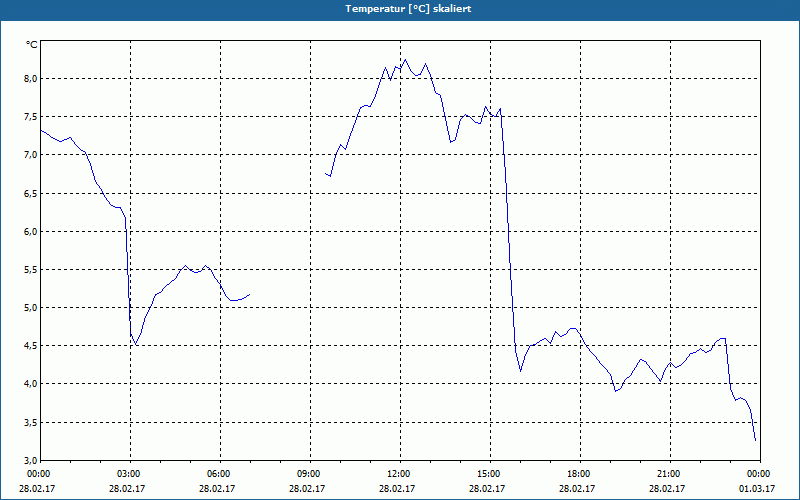Click the "00:00" time label dated 01.03.17
The image size is (800, 500).
point(759,474)
